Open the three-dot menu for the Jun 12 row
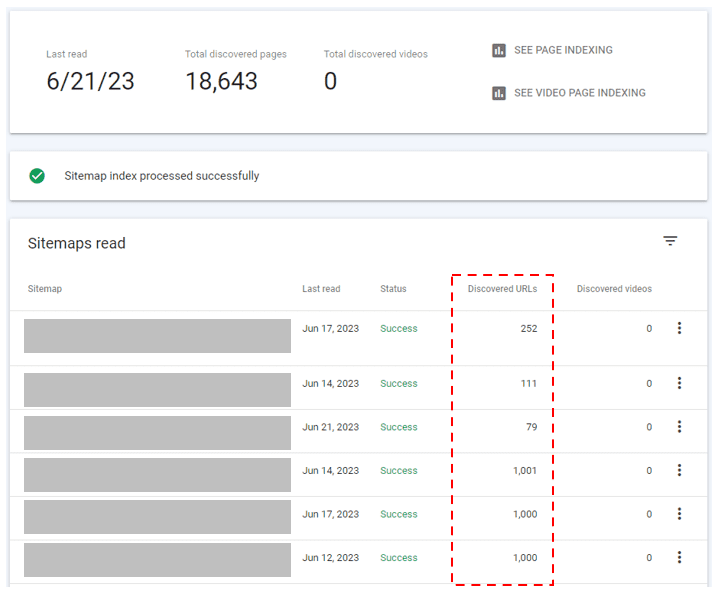 click(x=679, y=558)
